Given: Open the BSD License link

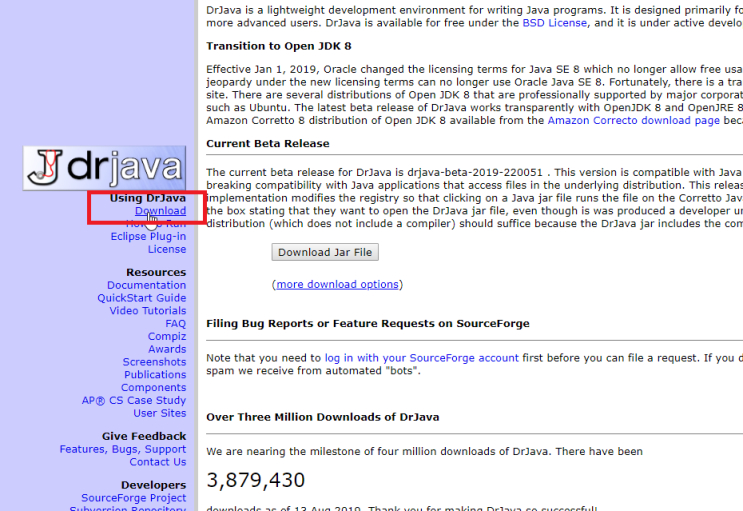Looking at the screenshot, I should tap(554, 23).
